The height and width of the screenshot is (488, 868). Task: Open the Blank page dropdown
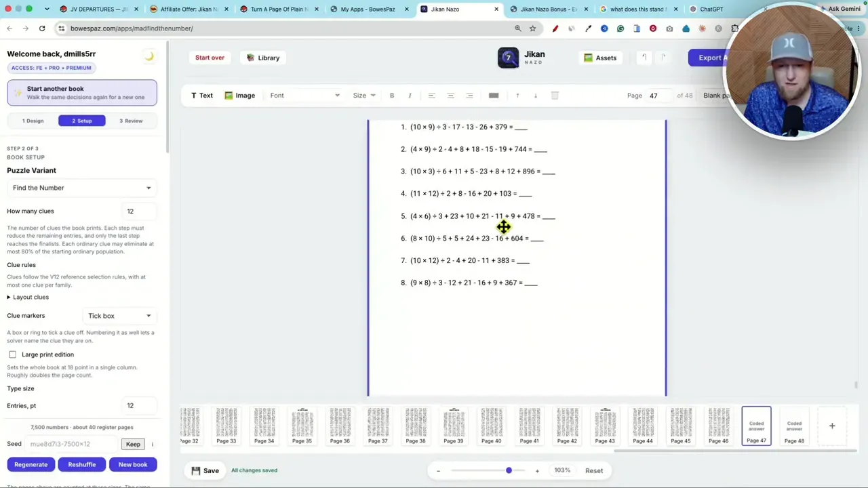coord(716,96)
